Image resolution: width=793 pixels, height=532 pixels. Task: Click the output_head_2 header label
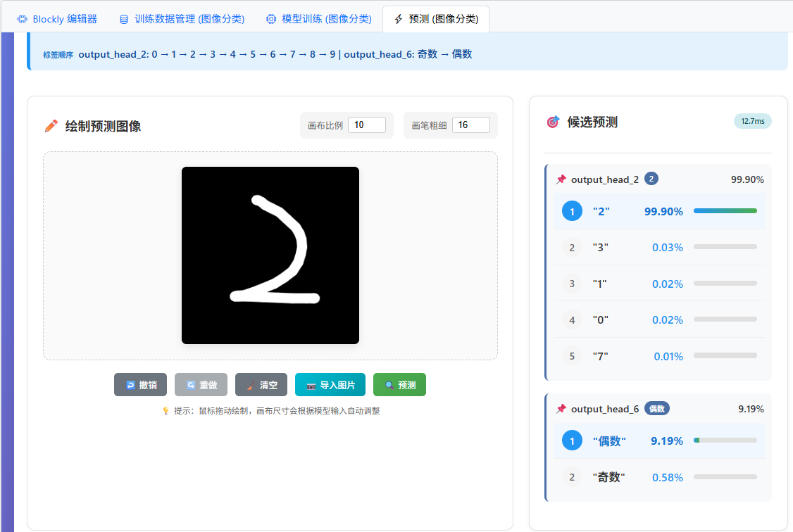click(605, 179)
